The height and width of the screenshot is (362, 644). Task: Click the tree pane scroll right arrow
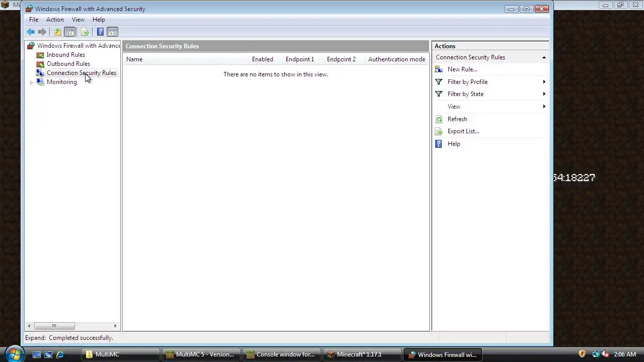[115, 326]
